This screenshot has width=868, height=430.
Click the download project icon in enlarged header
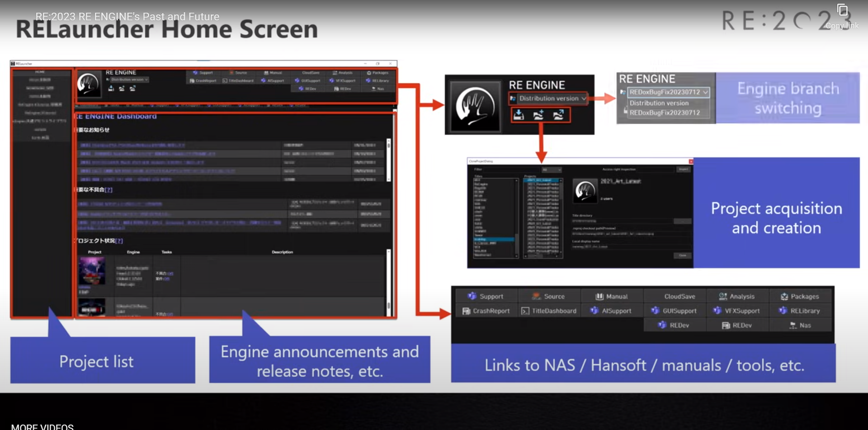[519, 115]
